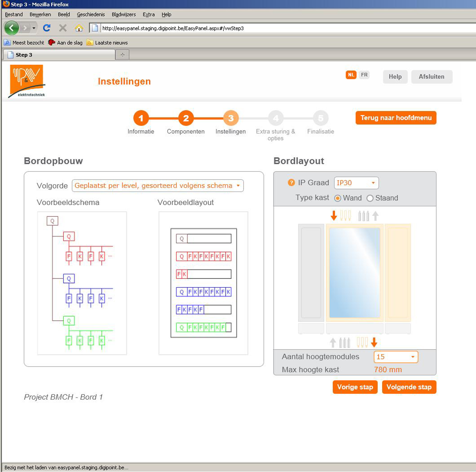Click the grey up arrow below the cabinet

[333, 342]
